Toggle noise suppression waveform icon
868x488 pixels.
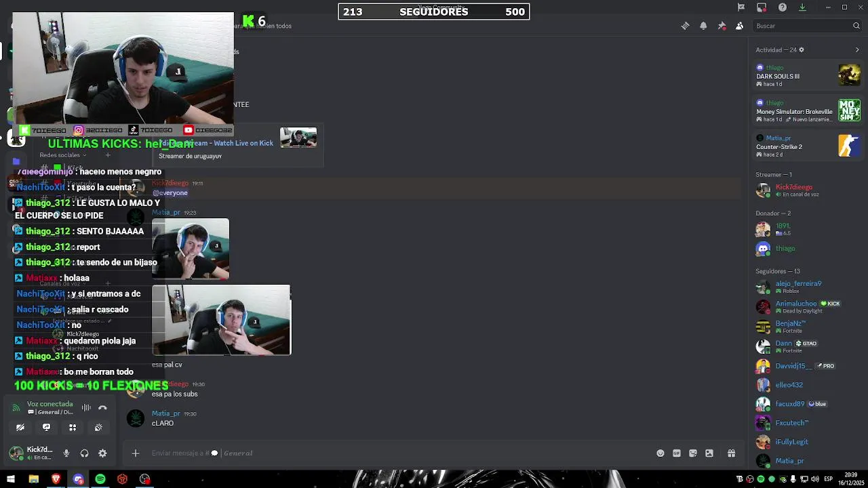tap(86, 408)
